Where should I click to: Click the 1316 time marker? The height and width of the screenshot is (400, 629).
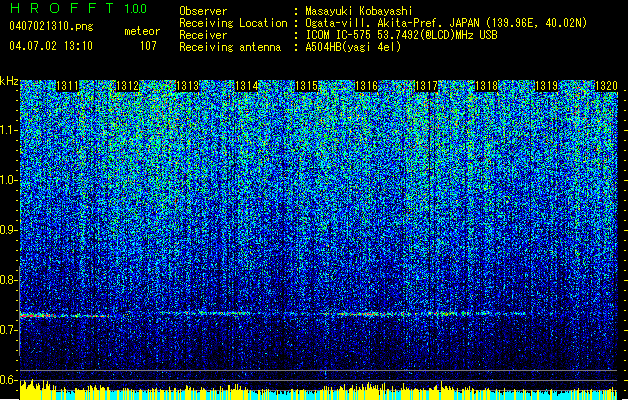(366, 86)
